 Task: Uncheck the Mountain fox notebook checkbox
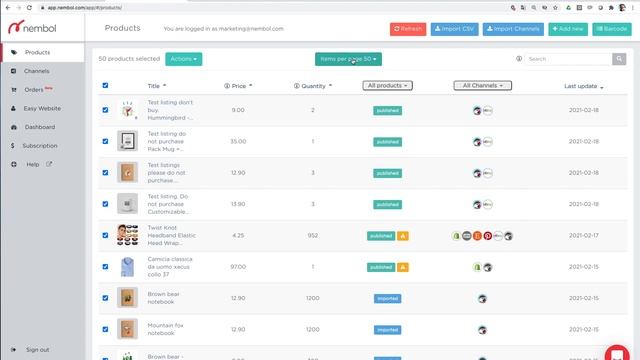105,329
